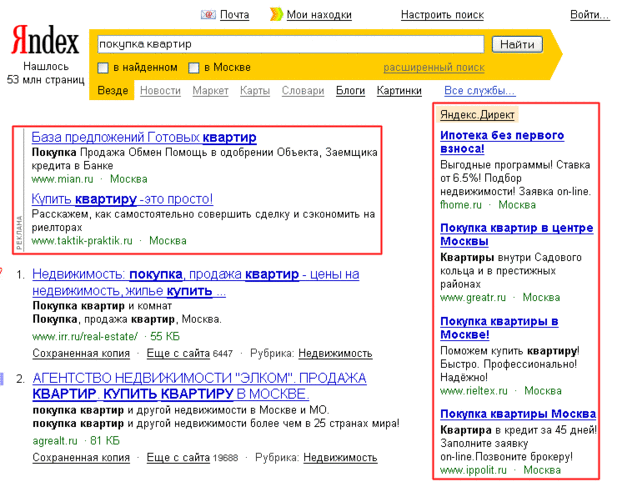The height and width of the screenshot is (482, 617).
Task: Open the Почта link
Action: (235, 15)
